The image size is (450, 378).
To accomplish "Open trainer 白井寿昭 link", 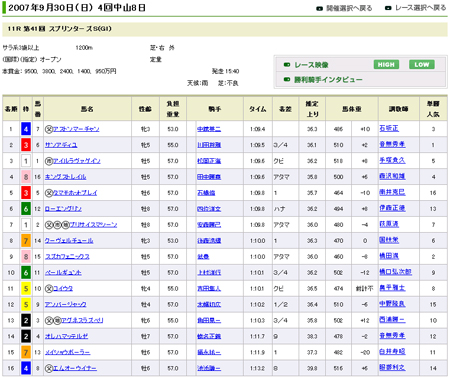I will pos(392,352).
